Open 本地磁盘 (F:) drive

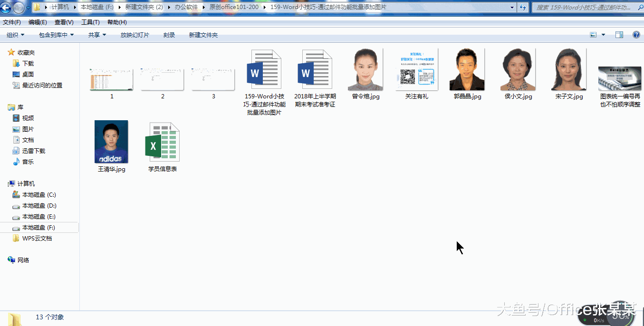pos(39,227)
